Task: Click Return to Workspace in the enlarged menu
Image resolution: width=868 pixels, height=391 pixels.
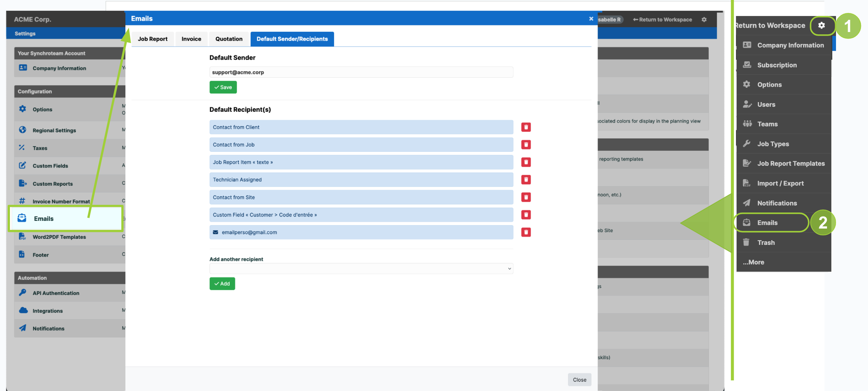Action: 770,25
